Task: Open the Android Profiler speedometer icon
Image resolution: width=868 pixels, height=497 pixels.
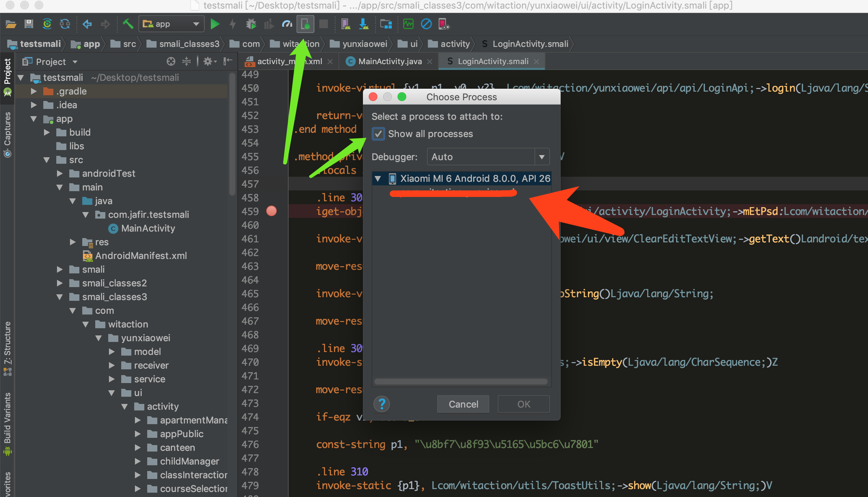Action: pyautogui.click(x=287, y=24)
